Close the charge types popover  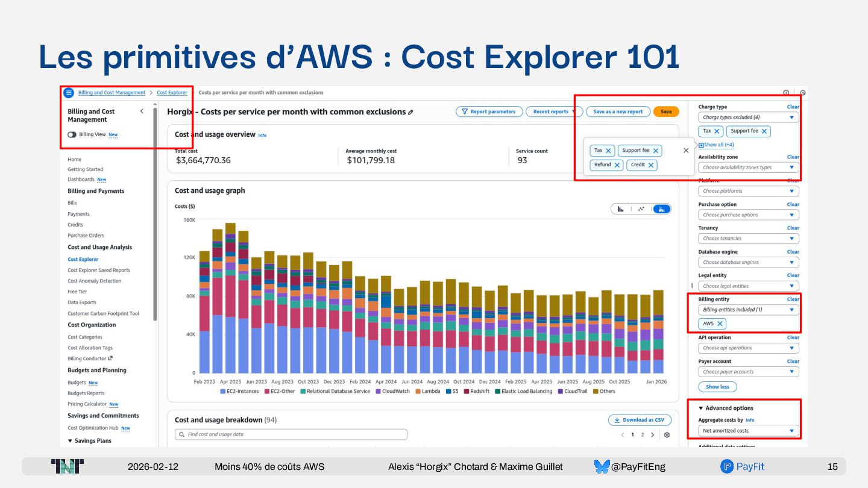(x=686, y=151)
